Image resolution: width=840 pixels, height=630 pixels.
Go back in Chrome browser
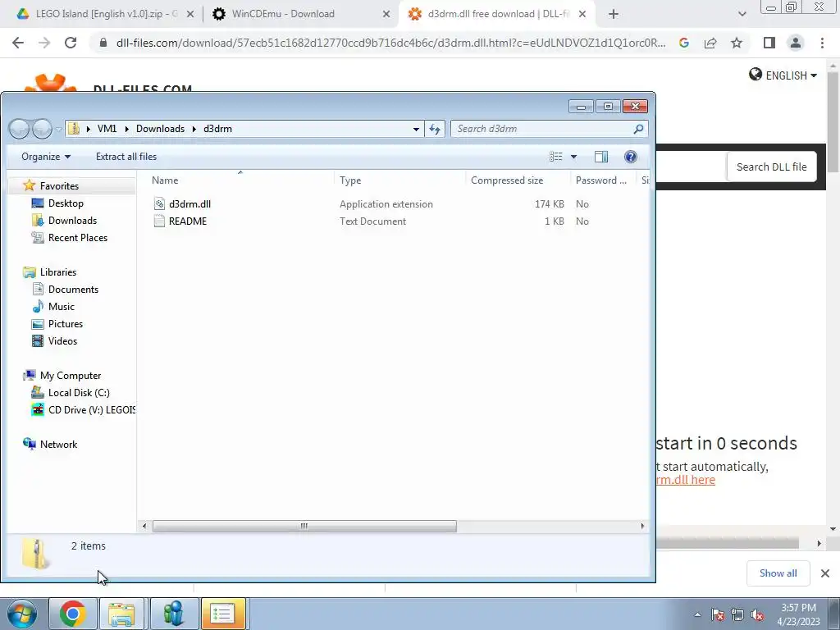coord(18,43)
